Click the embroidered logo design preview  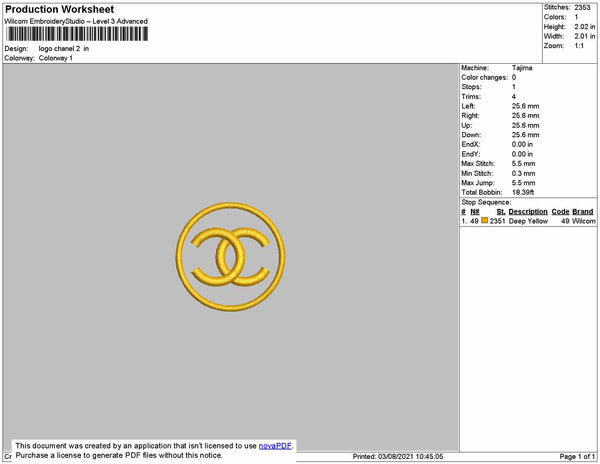point(230,256)
